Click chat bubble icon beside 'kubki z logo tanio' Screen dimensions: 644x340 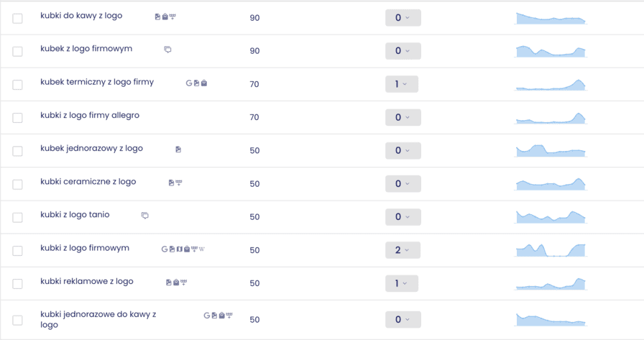coord(145,216)
